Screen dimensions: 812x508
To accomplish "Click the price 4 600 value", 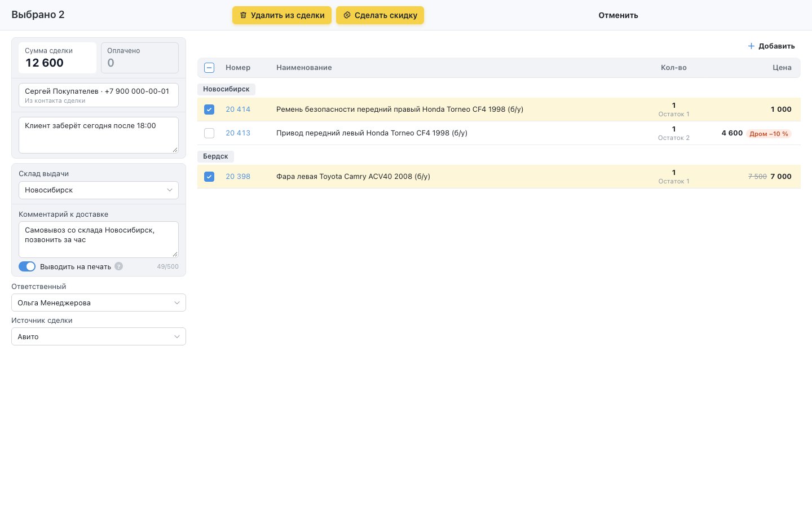I will pyautogui.click(x=732, y=133).
